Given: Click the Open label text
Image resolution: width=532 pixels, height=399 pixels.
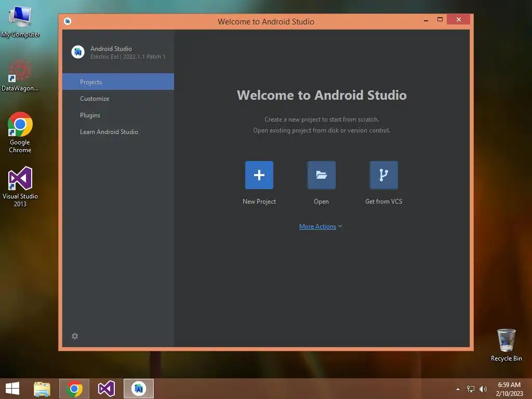Looking at the screenshot, I should (x=321, y=202).
